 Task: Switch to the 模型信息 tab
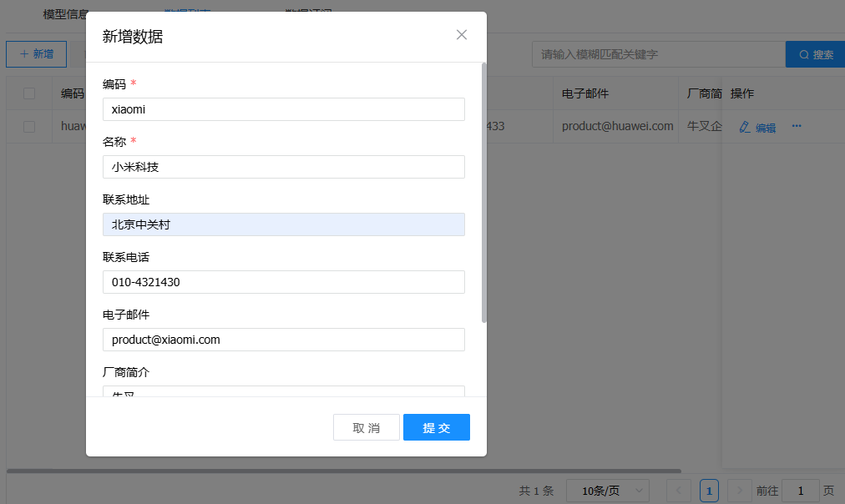tap(65, 14)
